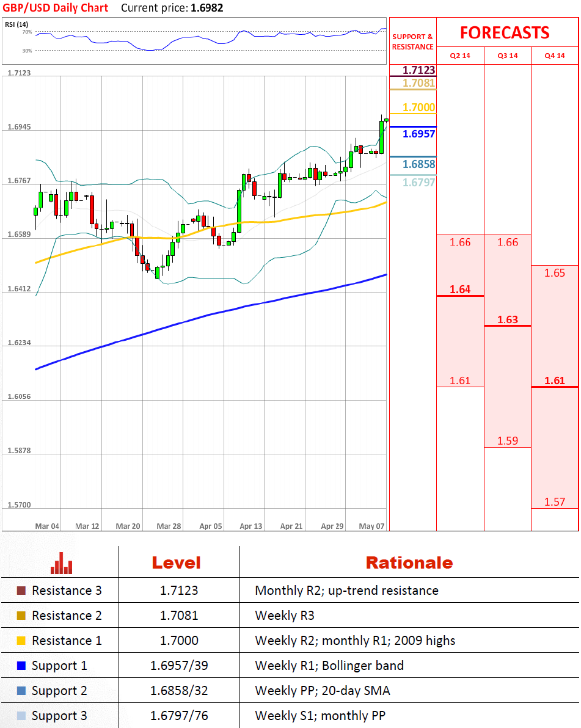The width and height of the screenshot is (581, 728).
Task: Click the Resistance 1 yellow color square
Action: click(x=21, y=641)
